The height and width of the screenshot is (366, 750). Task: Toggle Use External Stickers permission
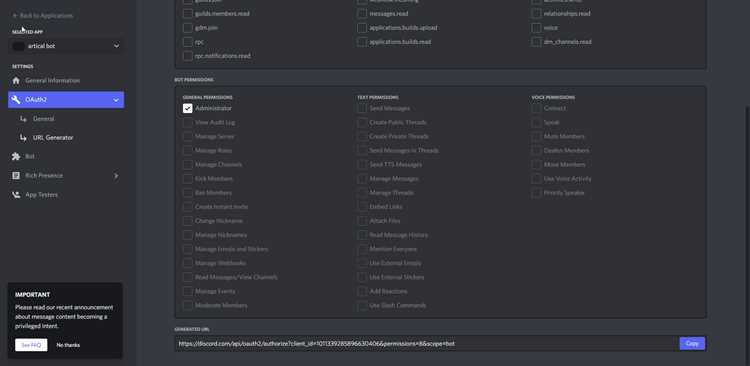click(362, 277)
